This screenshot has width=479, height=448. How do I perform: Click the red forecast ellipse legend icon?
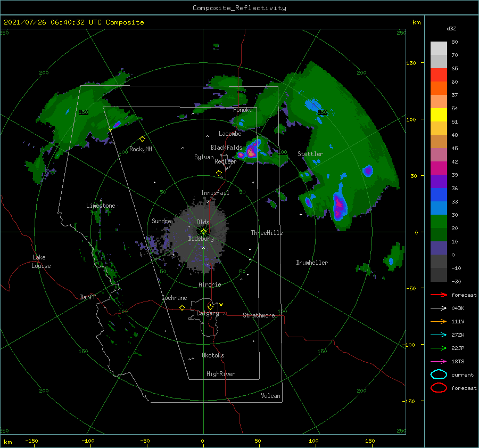click(439, 388)
